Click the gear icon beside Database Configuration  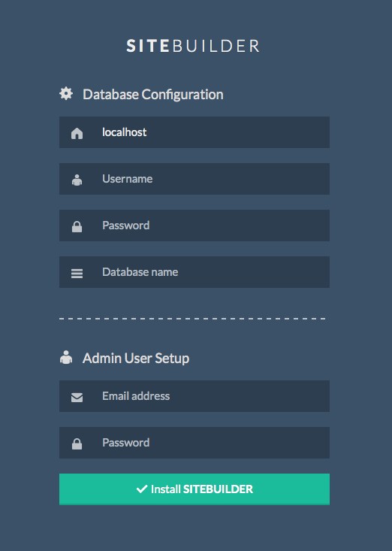[x=66, y=94]
